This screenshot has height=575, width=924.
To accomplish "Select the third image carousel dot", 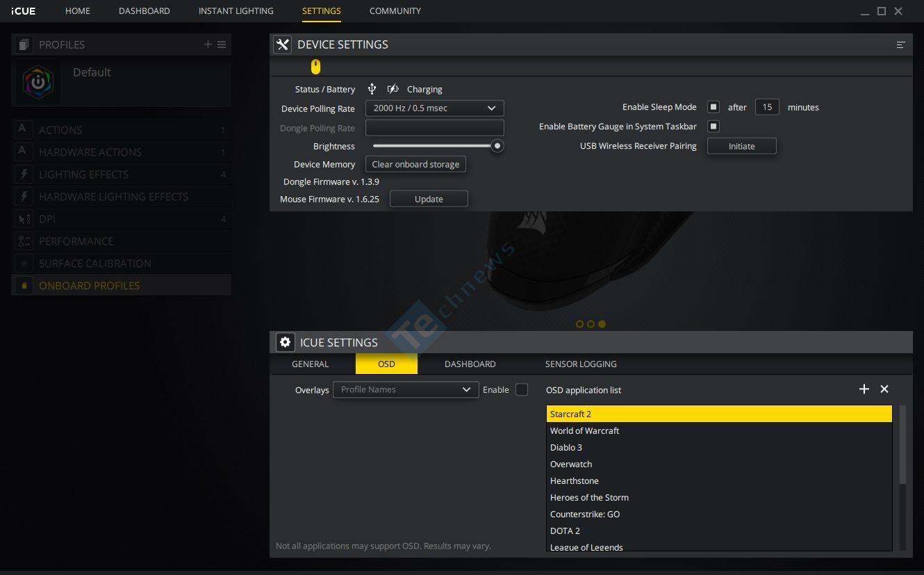I will [x=602, y=324].
